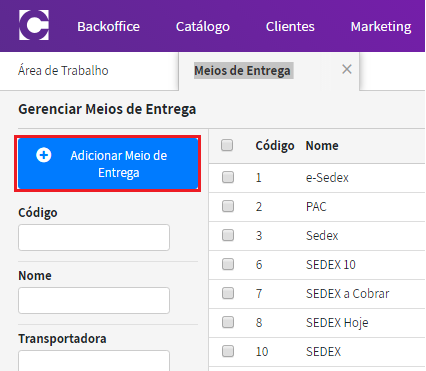The height and width of the screenshot is (371, 426).
Task: Select the checkbox for SEDEX 10
Action: pos(228,264)
